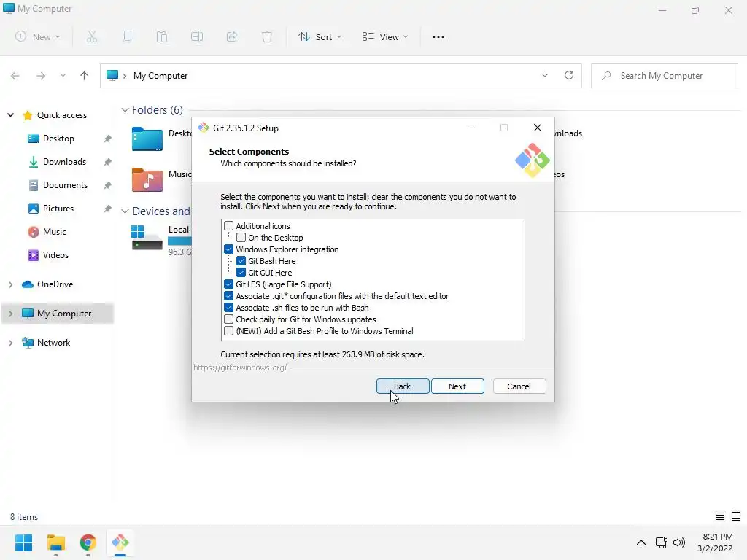Image resolution: width=747 pixels, height=560 pixels.
Task: Open the Sort dropdown in Explorer
Action: tap(320, 36)
